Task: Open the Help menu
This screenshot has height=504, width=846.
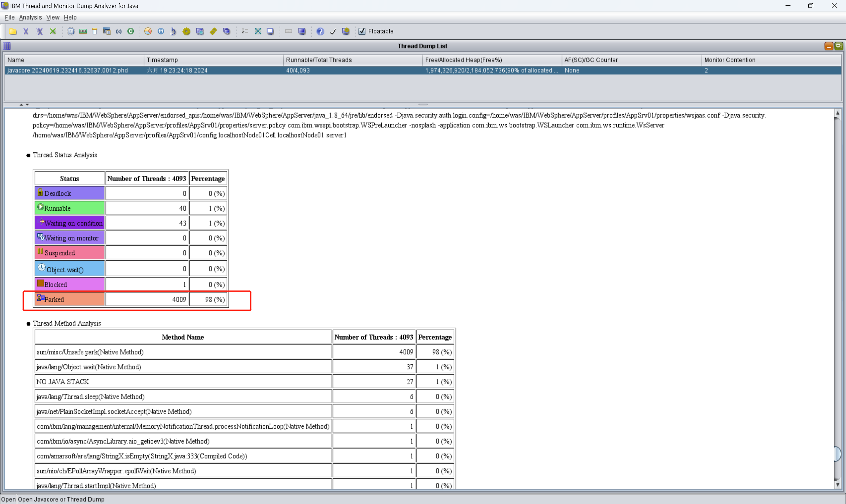Action: point(70,17)
